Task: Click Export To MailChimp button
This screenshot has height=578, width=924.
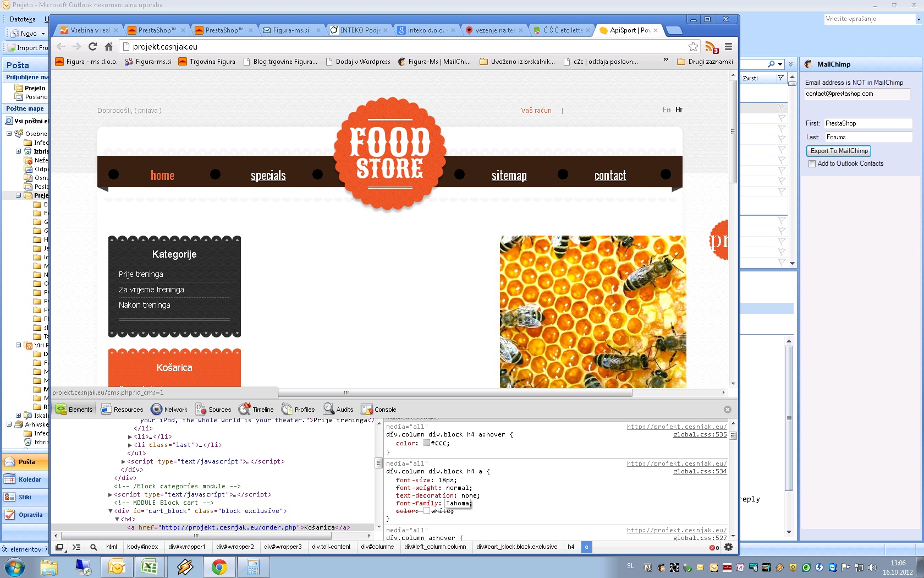Action: click(839, 151)
